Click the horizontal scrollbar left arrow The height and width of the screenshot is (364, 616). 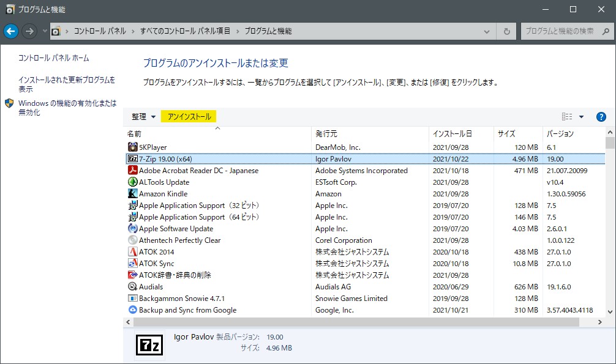point(128,322)
